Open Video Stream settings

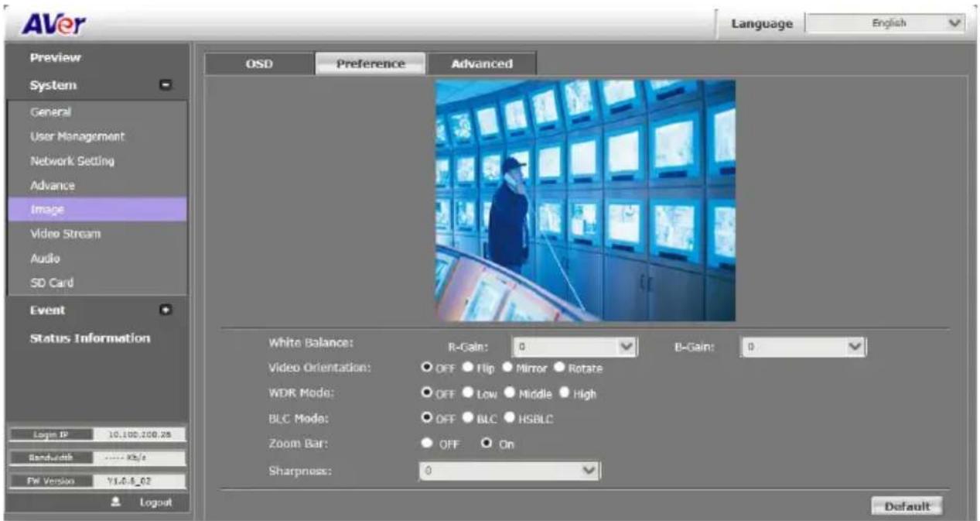pyautogui.click(x=65, y=233)
